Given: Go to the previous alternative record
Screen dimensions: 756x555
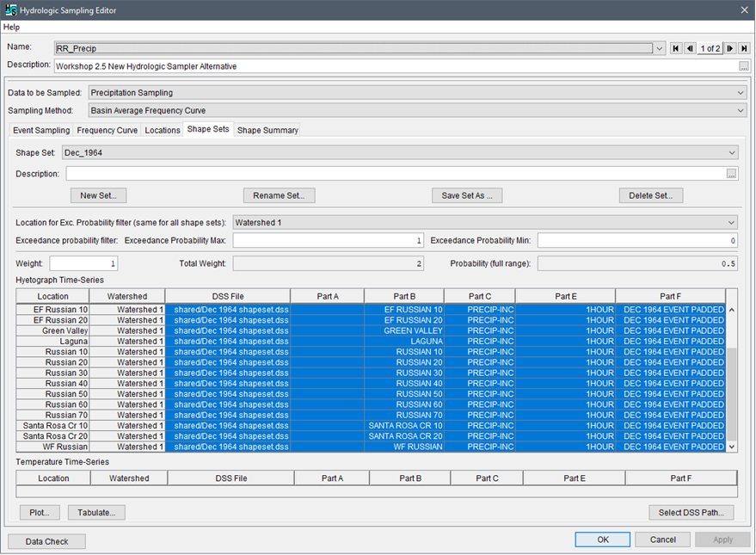Looking at the screenshot, I should (689, 48).
